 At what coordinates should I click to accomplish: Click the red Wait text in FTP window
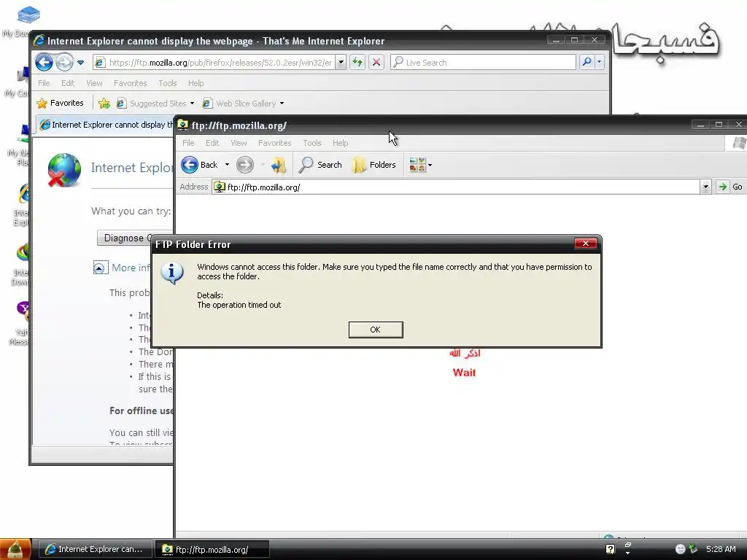pos(464,373)
